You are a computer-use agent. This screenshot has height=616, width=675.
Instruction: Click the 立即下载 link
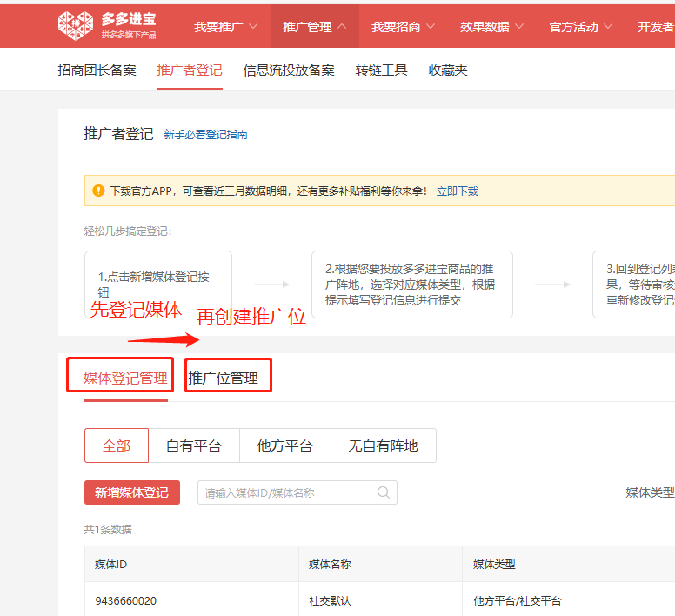(458, 191)
